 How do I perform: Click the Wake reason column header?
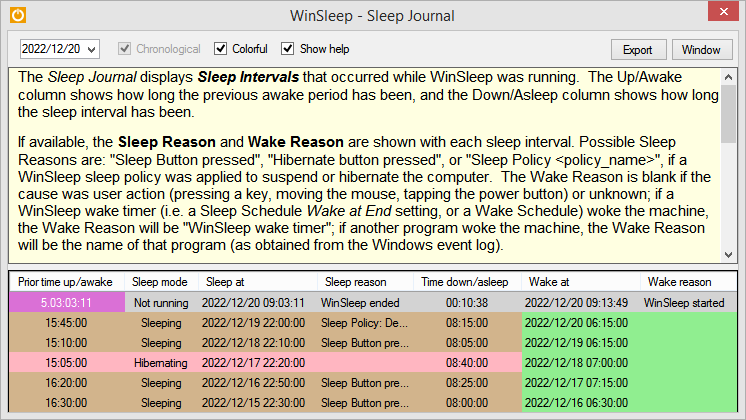[688, 282]
